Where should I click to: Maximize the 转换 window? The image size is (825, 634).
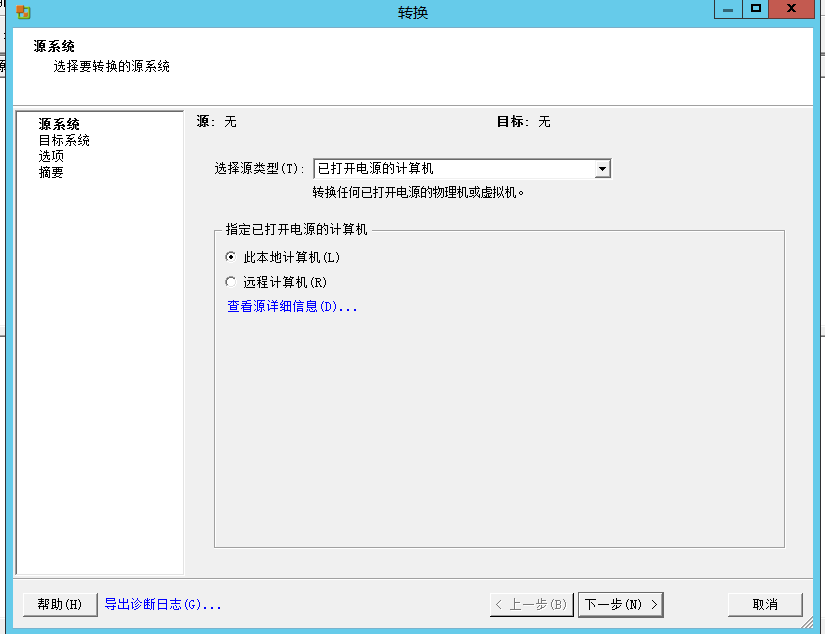pyautogui.click(x=756, y=9)
